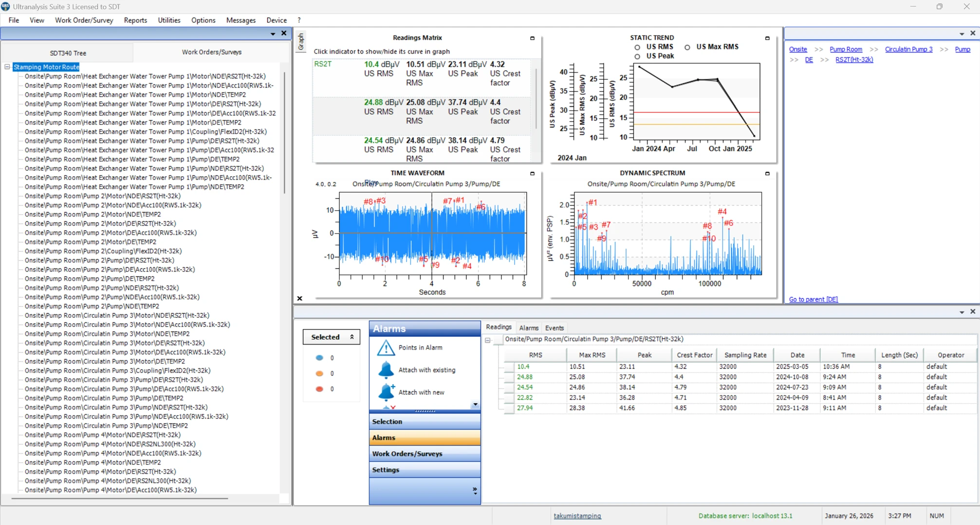Viewport: 980px width, 525px height.
Task: Maximize the Time Waveform panel
Action: [532, 173]
